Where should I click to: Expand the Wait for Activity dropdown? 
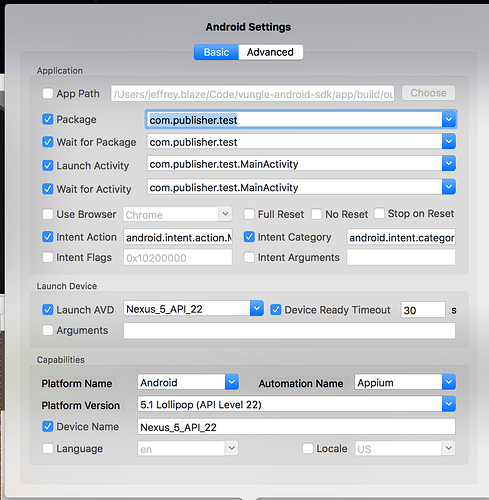449,187
